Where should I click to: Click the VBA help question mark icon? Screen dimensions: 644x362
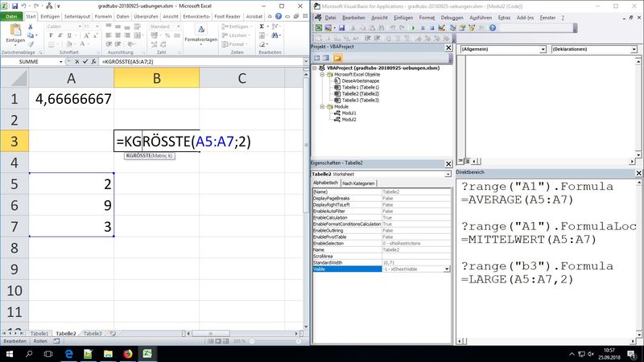[493, 27]
